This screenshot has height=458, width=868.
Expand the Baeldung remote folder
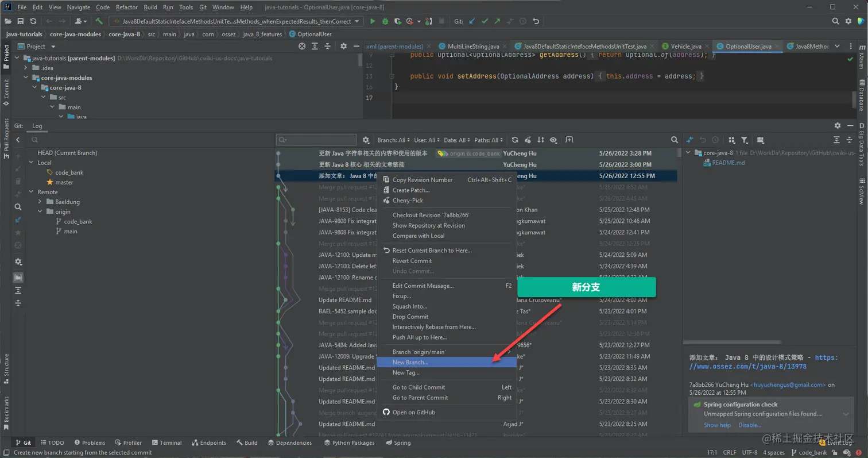40,202
